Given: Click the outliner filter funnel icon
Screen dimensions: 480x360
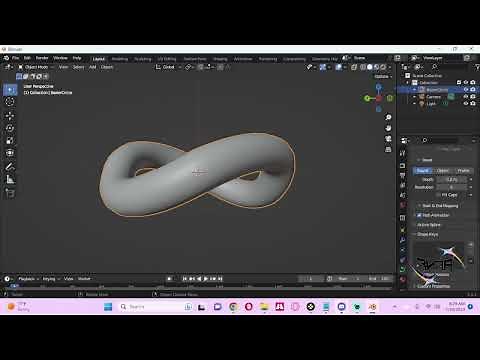Looking at the screenshot, I should (x=477, y=67).
